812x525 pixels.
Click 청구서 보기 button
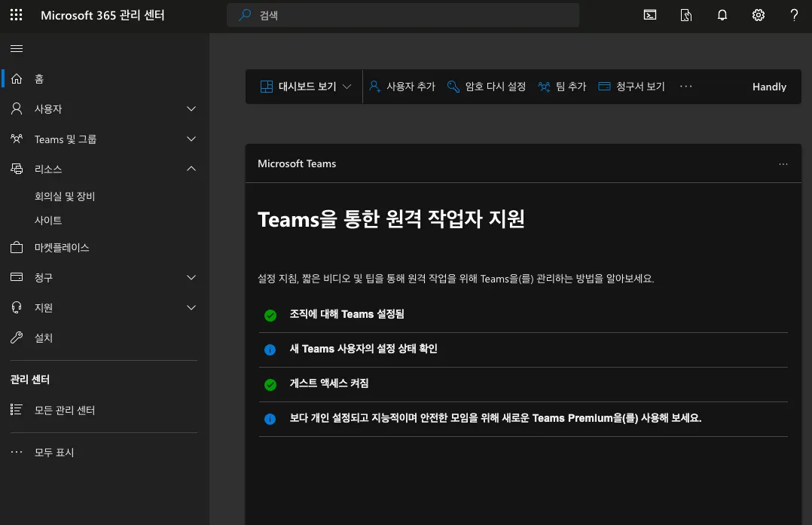pyautogui.click(x=631, y=87)
